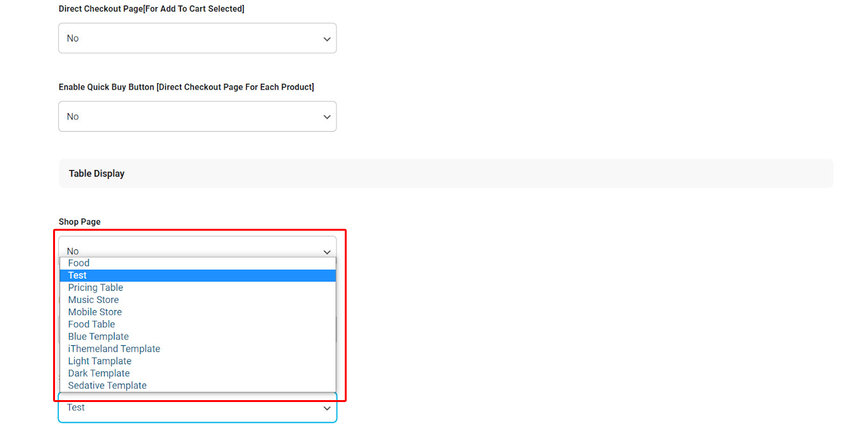The height and width of the screenshot is (441, 868).
Task: Choose Mobile Store from the options
Action: coord(95,312)
